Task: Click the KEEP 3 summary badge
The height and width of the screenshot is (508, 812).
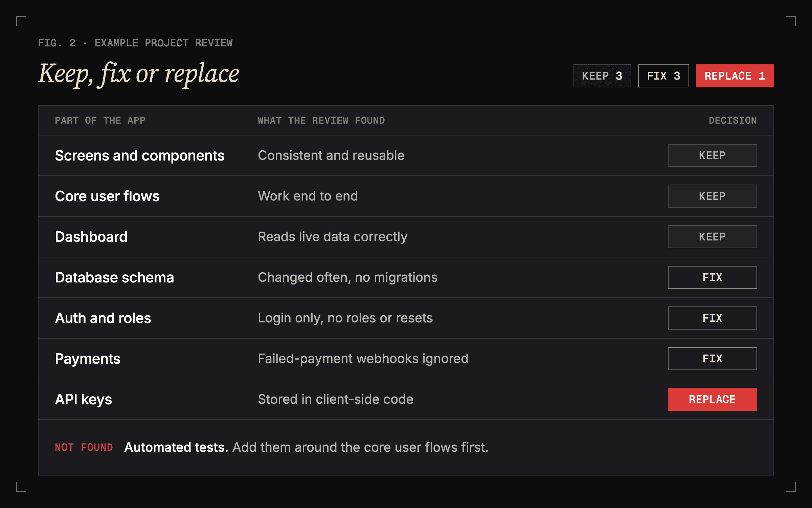Action: pos(602,76)
